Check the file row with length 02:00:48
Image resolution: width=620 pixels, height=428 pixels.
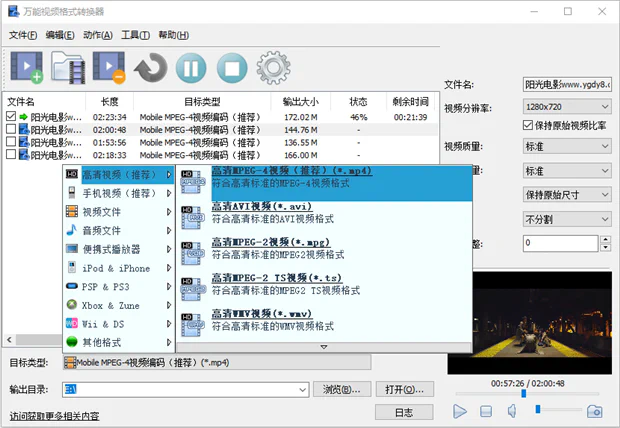click(11, 129)
